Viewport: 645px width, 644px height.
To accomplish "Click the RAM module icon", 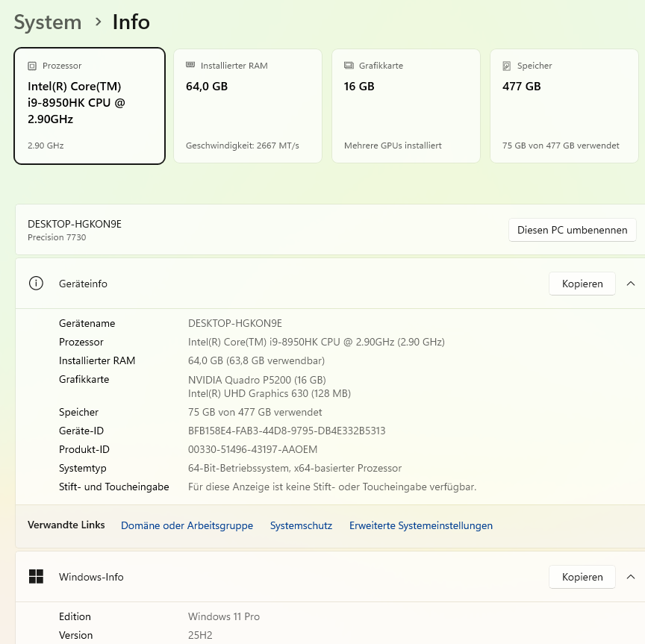I will [190, 65].
